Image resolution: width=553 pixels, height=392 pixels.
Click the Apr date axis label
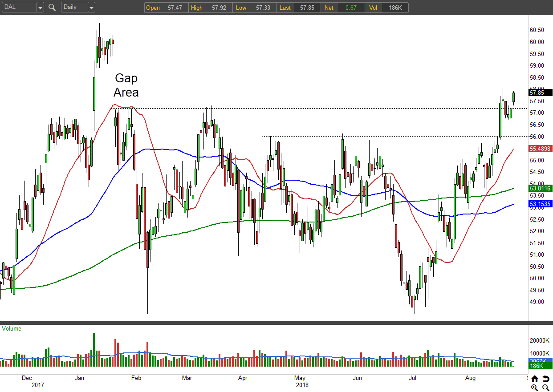click(x=243, y=378)
